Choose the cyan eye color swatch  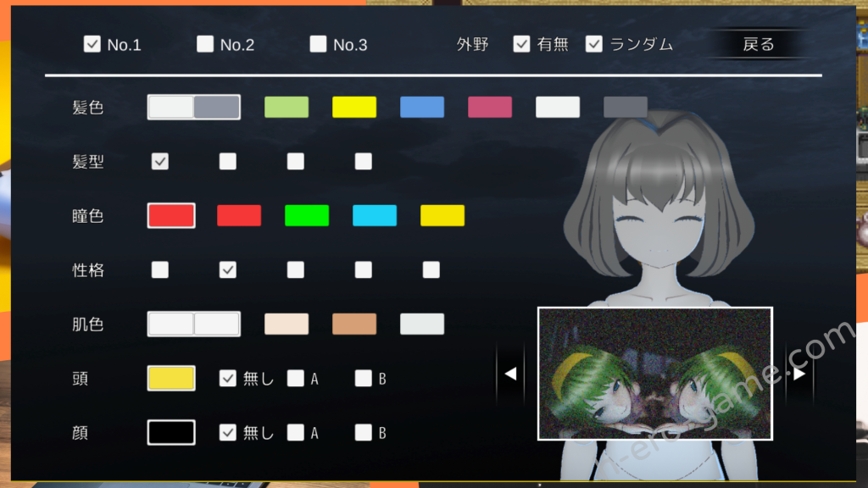(x=374, y=215)
